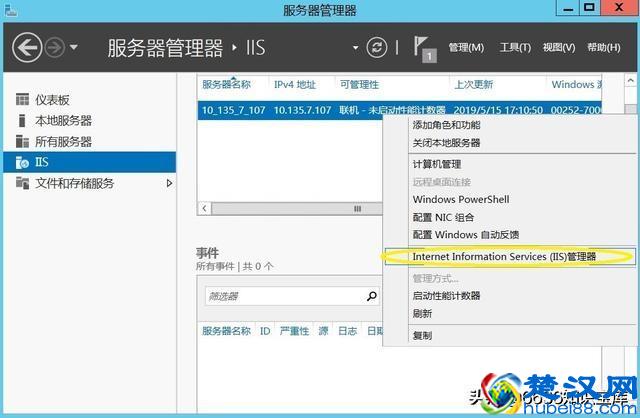Choose 添加角色和功能 from context menu
Screen dimensions: 640x418
pyautogui.click(x=447, y=125)
